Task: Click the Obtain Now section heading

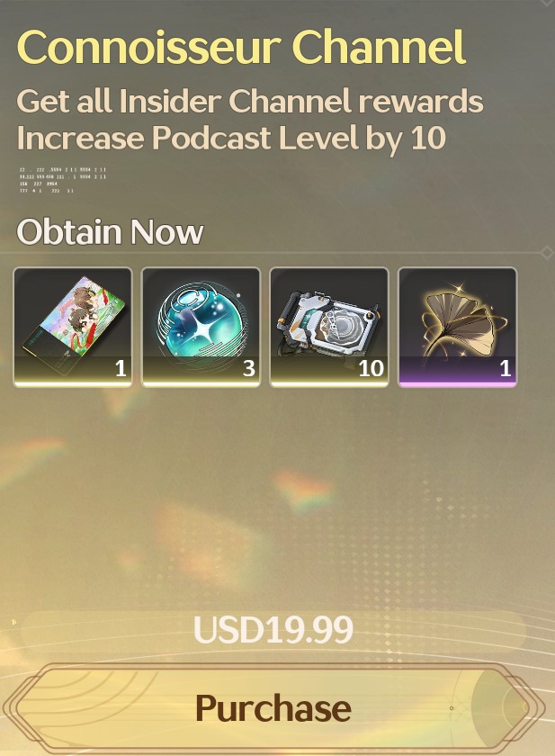Action: [110, 232]
